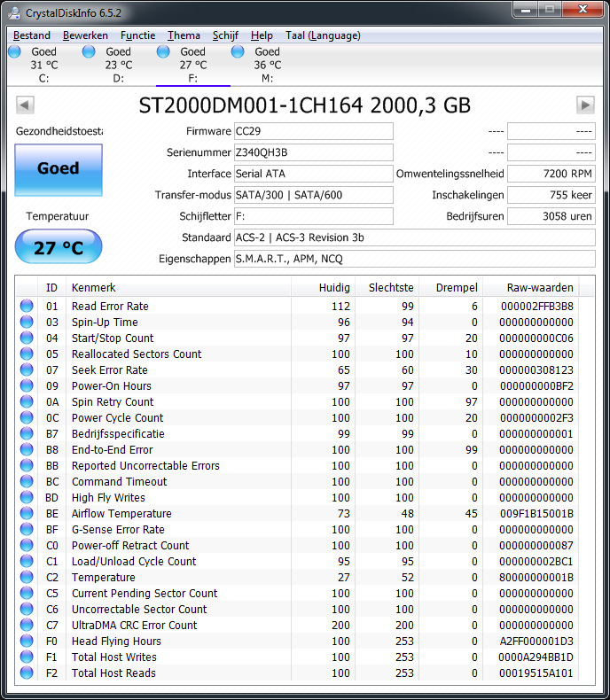Screen dimensions: 610x700
Task: Select drive C: status orb
Action: click(15, 51)
